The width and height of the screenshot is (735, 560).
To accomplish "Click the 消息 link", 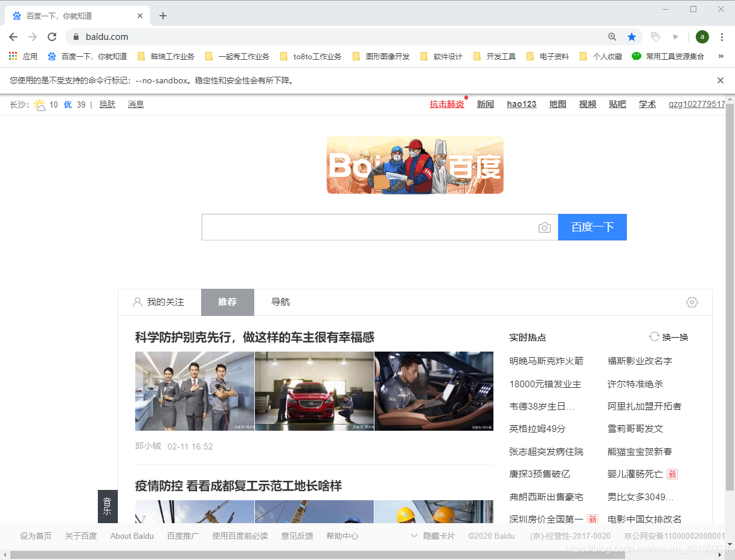I will pos(136,105).
